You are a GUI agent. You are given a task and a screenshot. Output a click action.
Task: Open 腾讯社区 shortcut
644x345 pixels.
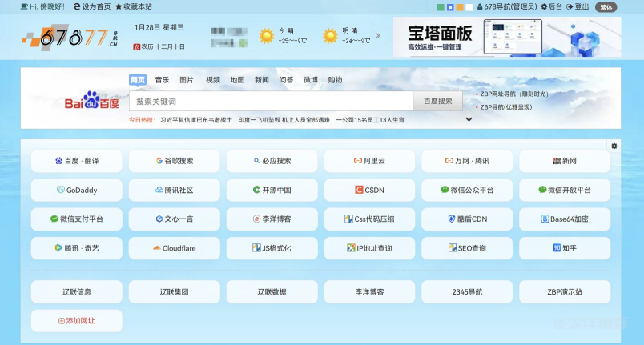click(174, 190)
